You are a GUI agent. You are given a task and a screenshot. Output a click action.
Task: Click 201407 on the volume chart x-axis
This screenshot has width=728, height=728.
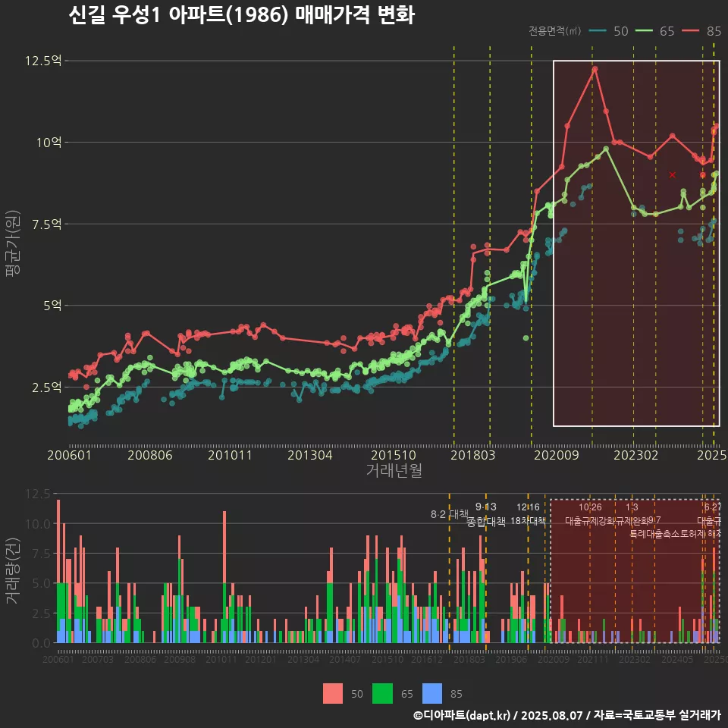[x=345, y=659]
